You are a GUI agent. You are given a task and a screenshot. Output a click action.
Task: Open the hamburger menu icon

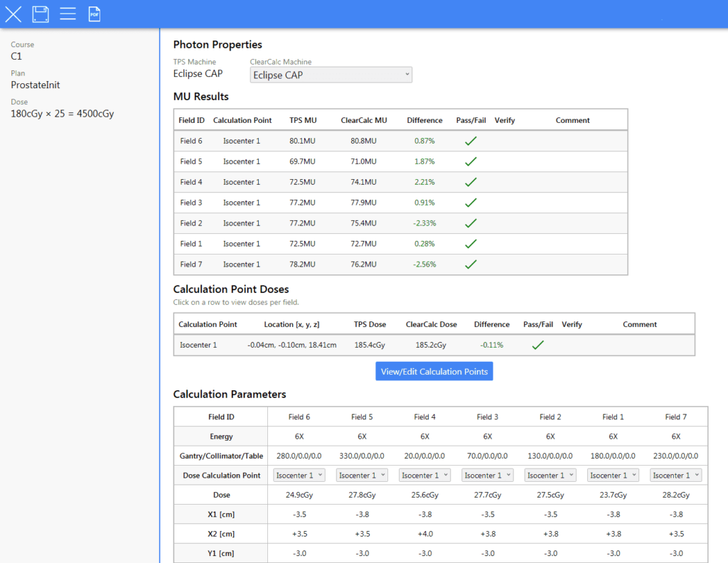[68, 14]
